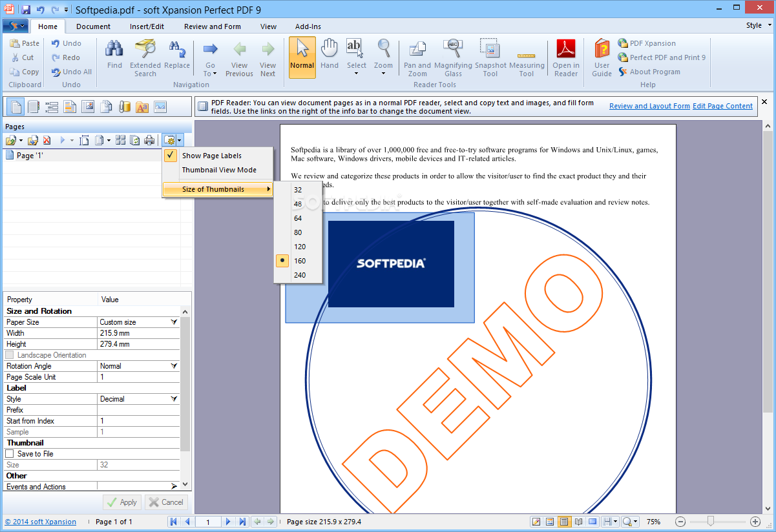Click the thumbnails grid icon

click(x=121, y=140)
